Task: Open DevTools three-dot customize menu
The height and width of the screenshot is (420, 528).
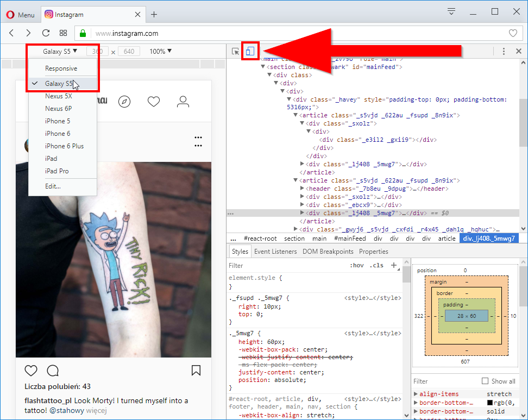Action: [504, 51]
